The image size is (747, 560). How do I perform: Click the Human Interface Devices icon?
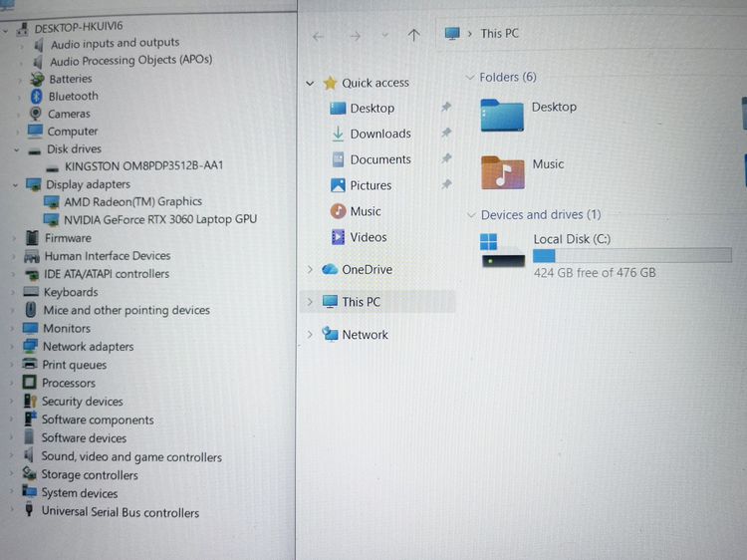point(32,256)
